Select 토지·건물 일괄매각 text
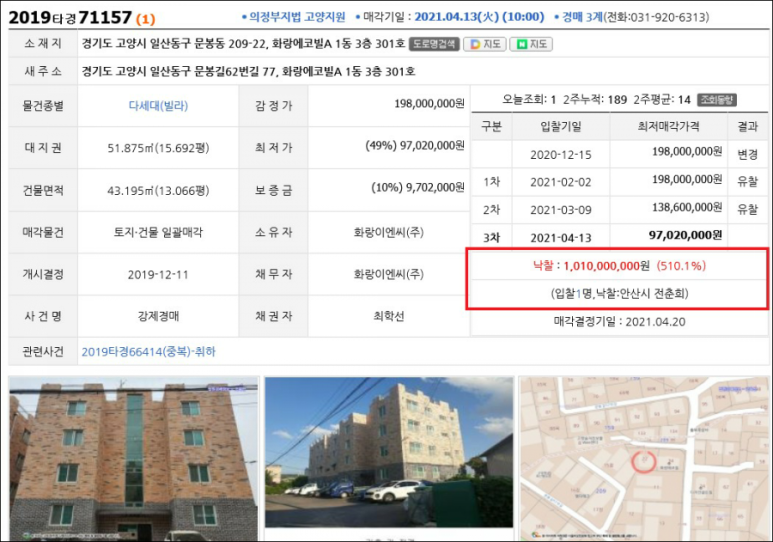Viewport: 773px width, 542px height. click(x=158, y=232)
